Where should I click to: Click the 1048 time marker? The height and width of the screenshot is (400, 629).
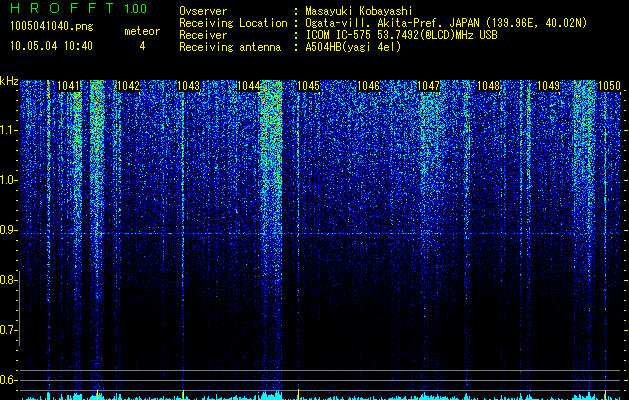(x=489, y=86)
